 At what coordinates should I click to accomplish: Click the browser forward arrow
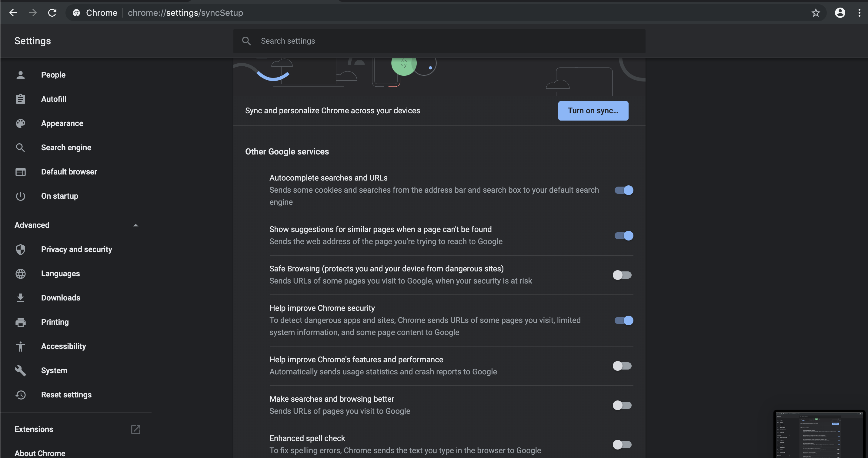click(33, 13)
